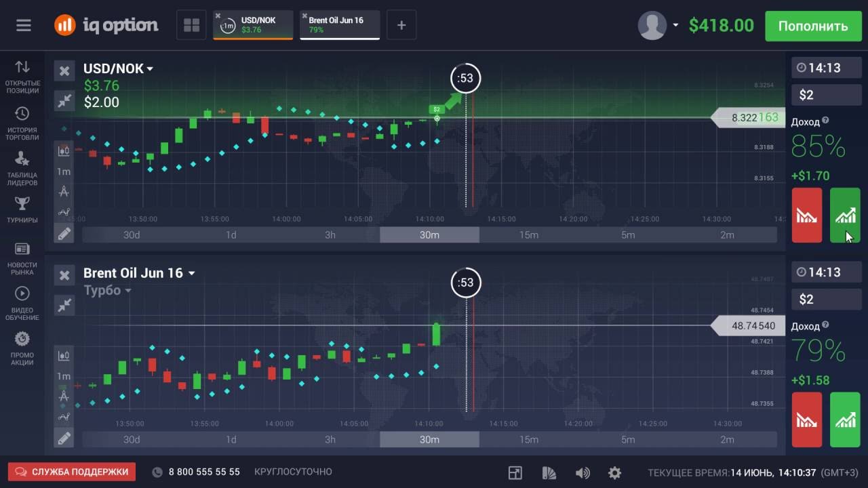This screenshot has height=488, width=868.
Task: Select 15m range on USD/NOK chart
Action: coord(529,235)
